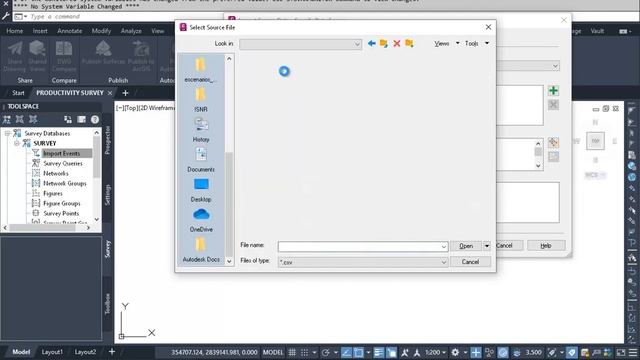This screenshot has height=360, width=640.
Task: Click Help in the background import dialog
Action: tap(546, 245)
